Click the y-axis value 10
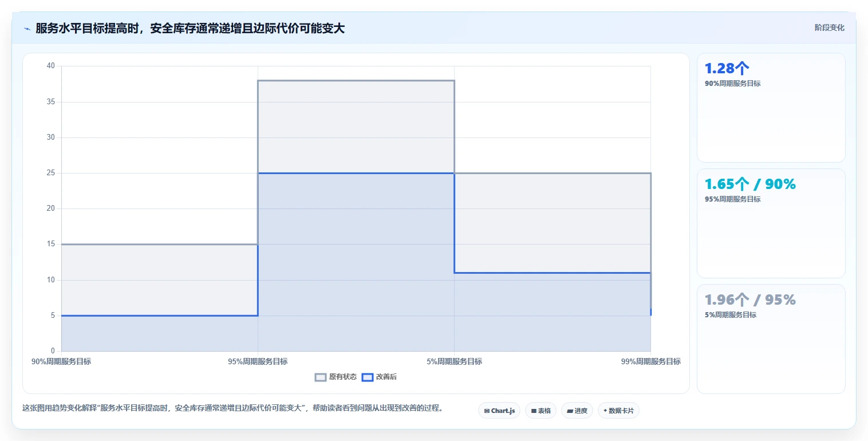Image resolution: width=868 pixels, height=441 pixels. [x=51, y=279]
